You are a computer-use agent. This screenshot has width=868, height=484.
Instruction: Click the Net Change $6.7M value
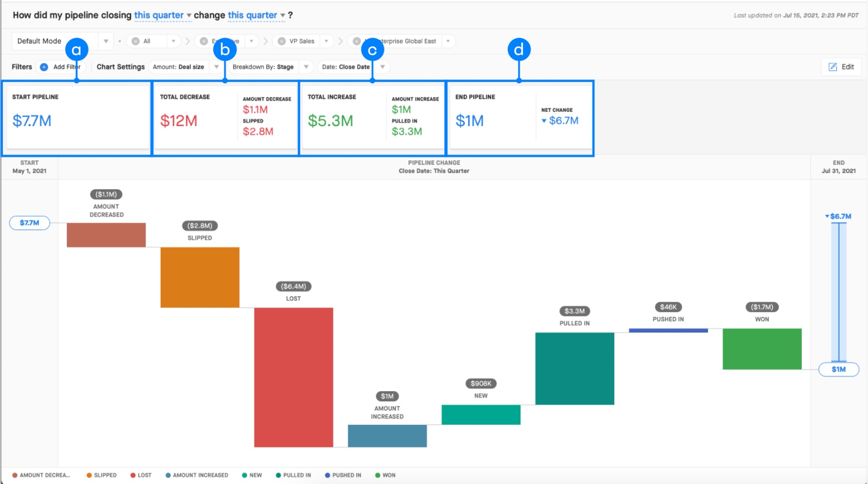click(x=560, y=120)
